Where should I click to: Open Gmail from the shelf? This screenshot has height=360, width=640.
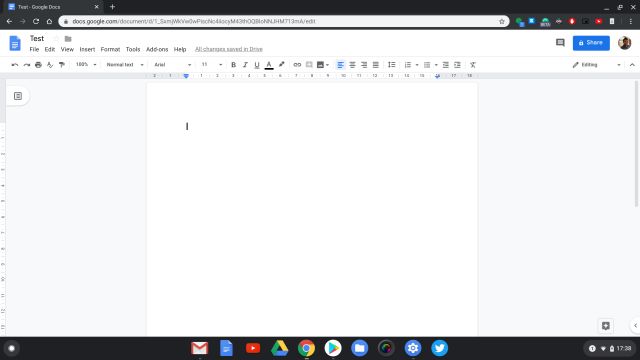(x=200, y=348)
